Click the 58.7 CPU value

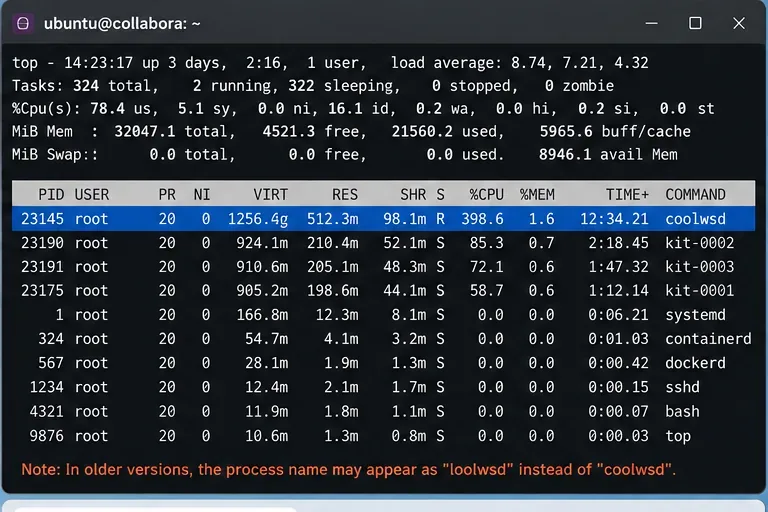[486, 291]
